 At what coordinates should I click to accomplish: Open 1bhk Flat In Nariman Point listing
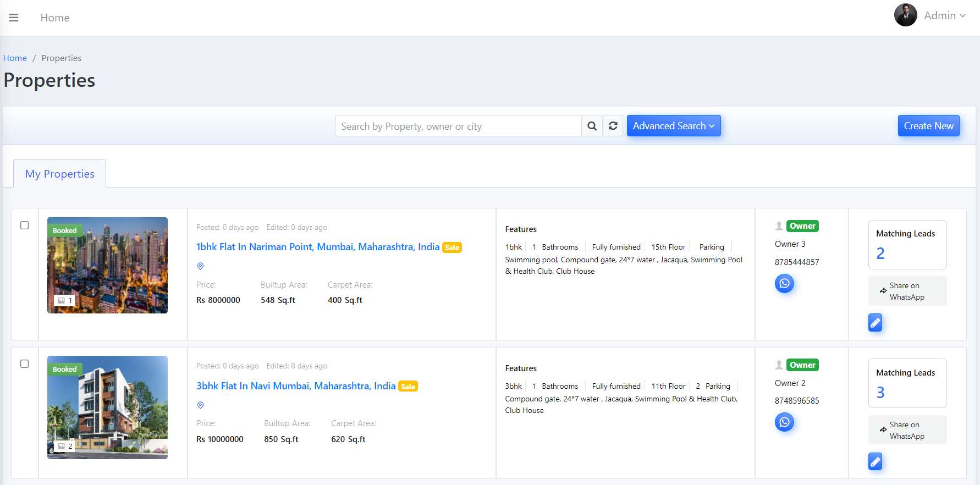tap(318, 247)
